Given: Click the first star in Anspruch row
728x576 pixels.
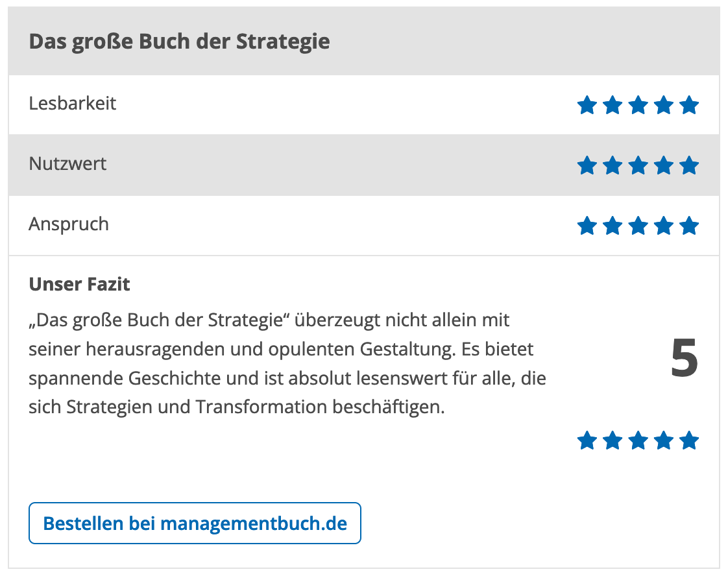Looking at the screenshot, I should click(x=587, y=226).
